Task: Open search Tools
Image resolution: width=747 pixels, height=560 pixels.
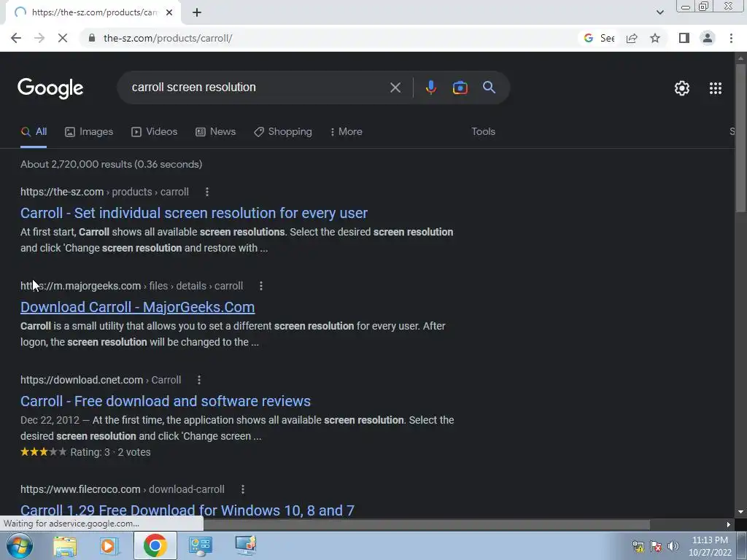Action: coord(483,131)
